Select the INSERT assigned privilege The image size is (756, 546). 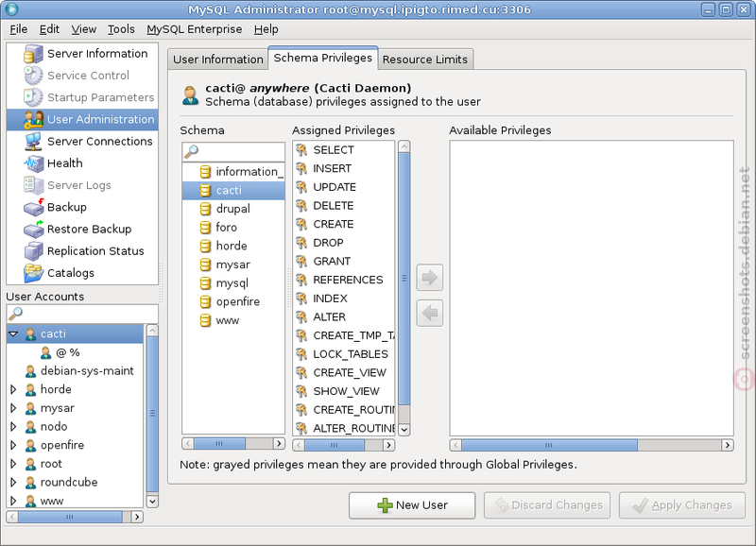tap(333, 169)
